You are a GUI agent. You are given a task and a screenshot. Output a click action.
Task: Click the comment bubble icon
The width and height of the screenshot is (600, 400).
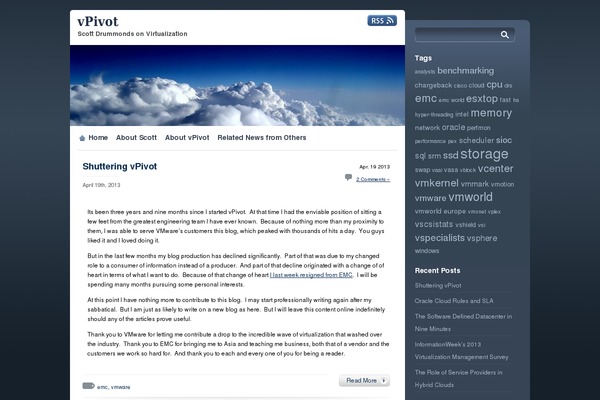(x=348, y=177)
